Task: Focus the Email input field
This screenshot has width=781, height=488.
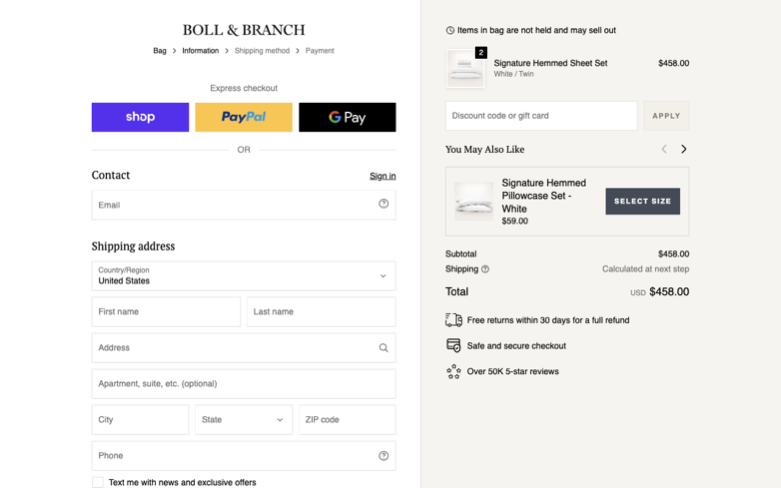Action: pos(244,205)
